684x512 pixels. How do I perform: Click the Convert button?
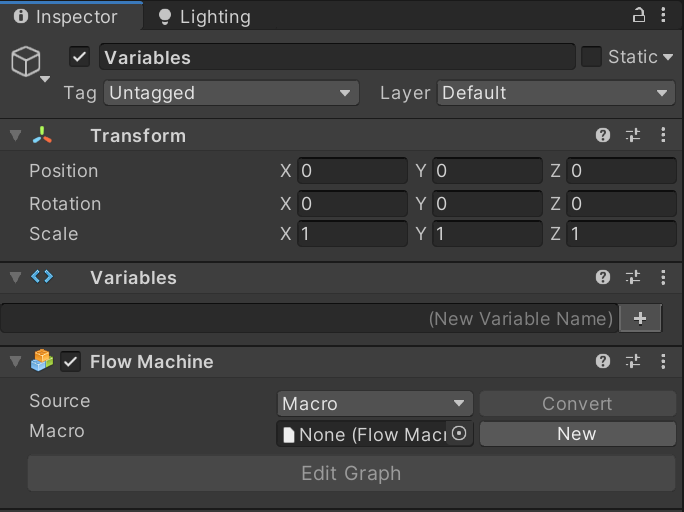pos(578,403)
